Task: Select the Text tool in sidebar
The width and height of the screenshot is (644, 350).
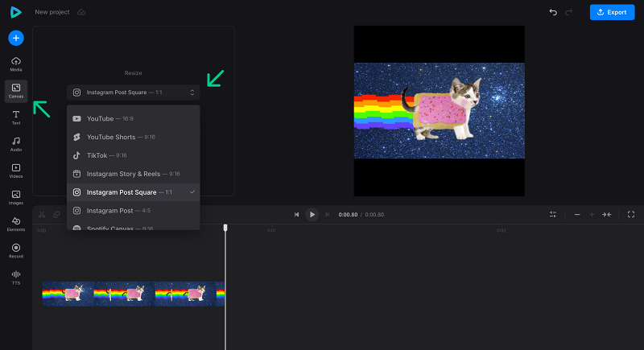Action: coord(16,117)
